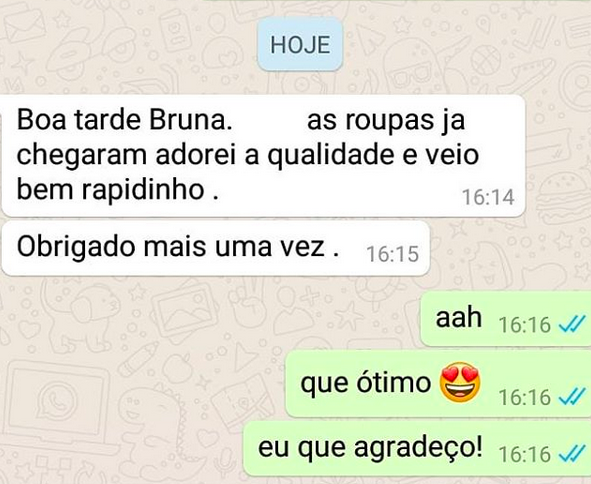Tap read-receipt check on 'eu que agradeço!'

tap(572, 453)
